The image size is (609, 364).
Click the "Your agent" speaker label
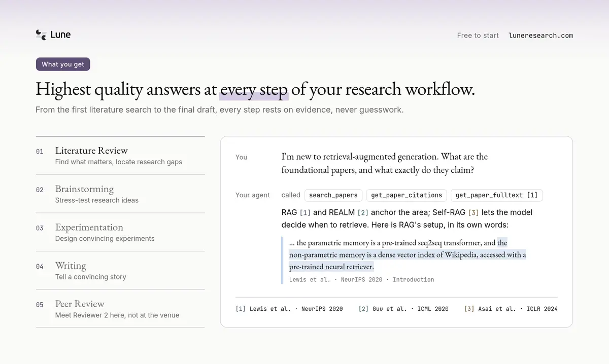click(253, 195)
